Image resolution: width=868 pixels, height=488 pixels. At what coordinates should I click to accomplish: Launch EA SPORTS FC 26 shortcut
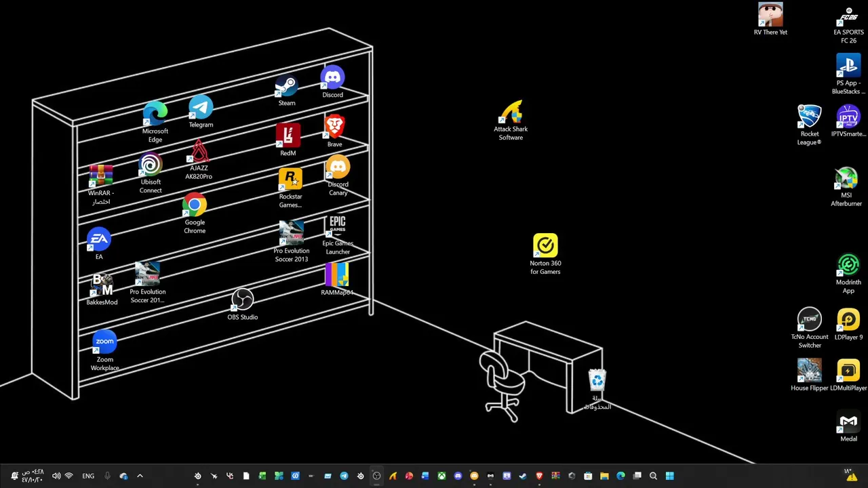coord(848,26)
